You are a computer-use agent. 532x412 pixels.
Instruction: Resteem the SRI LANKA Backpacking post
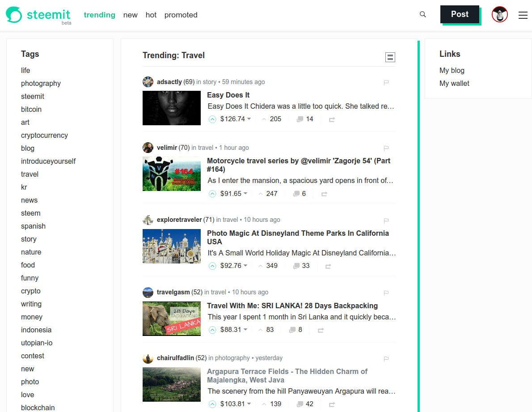point(321,330)
